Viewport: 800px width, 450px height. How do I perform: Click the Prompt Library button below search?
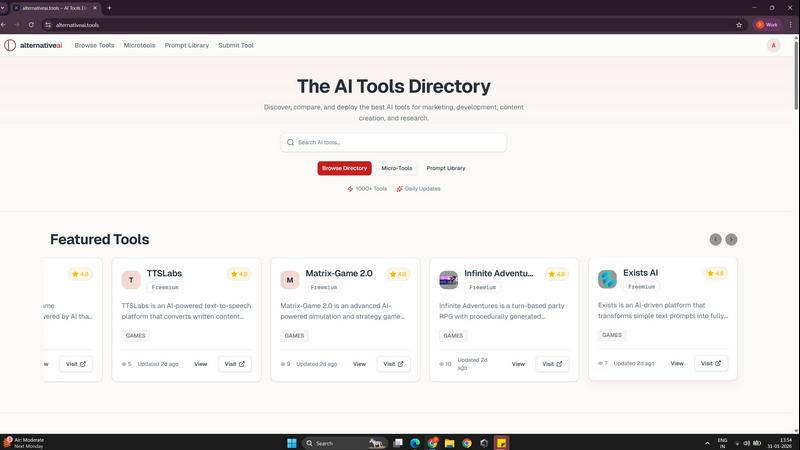tap(446, 168)
